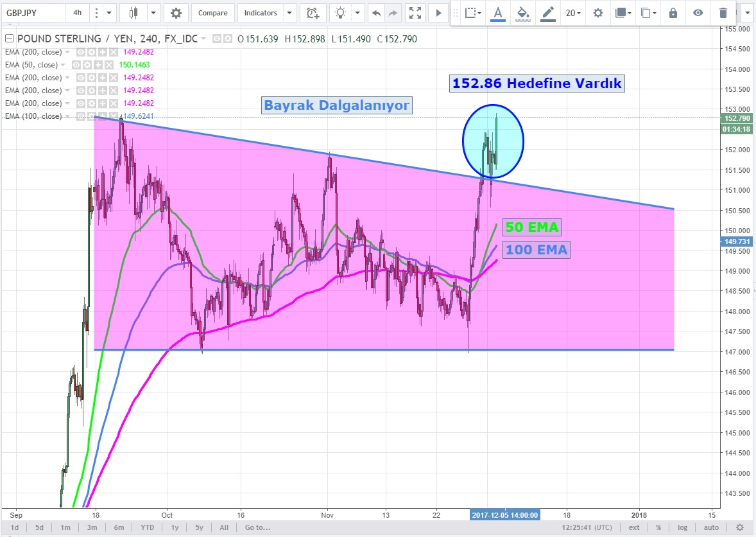Screen dimensions: 756x537
Task: Delete the drawing with trash icon
Action: (723, 13)
